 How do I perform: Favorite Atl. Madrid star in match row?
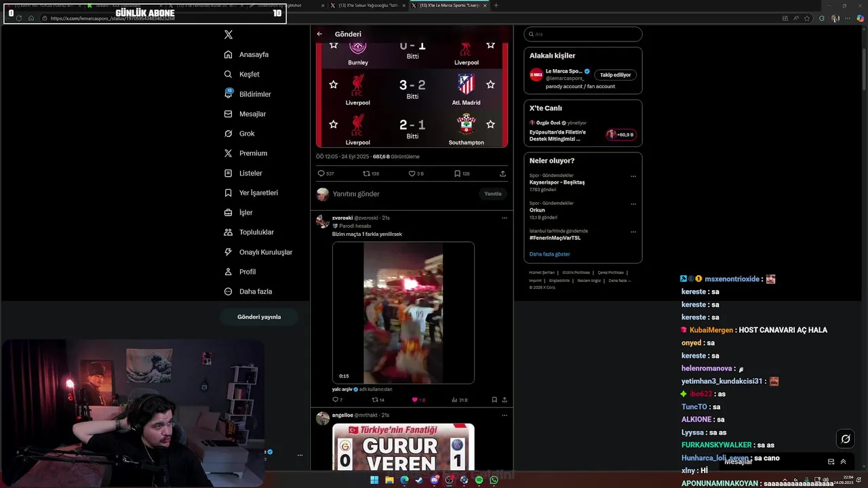click(490, 85)
